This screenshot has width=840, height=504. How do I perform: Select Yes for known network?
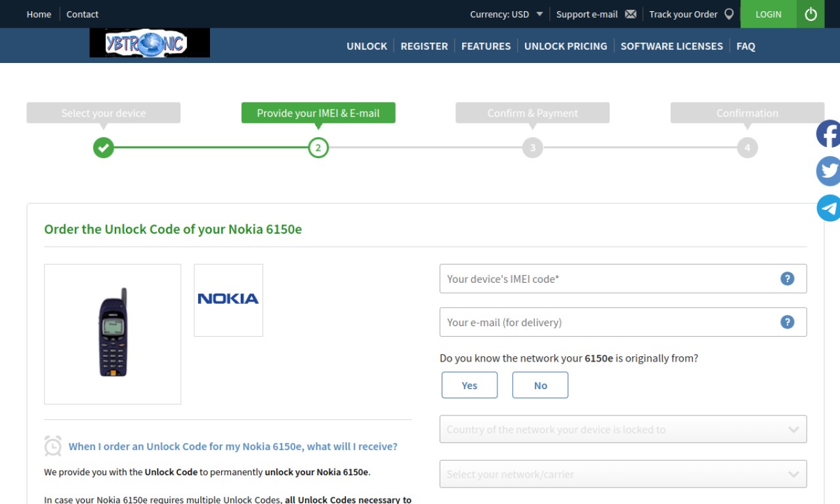point(469,385)
